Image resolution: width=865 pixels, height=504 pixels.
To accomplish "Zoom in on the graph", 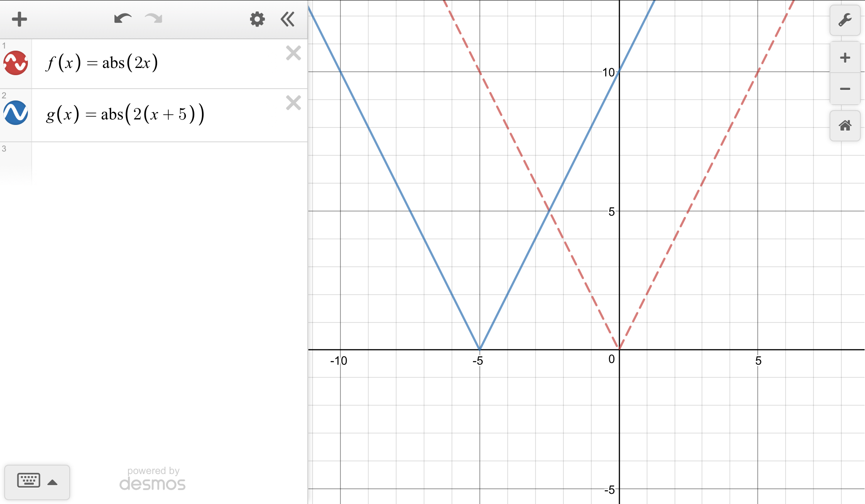I will (845, 58).
